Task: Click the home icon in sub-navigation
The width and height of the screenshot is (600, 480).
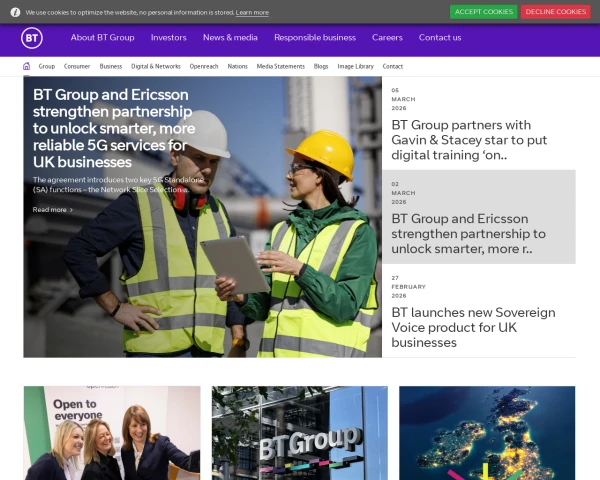Action: click(27, 66)
